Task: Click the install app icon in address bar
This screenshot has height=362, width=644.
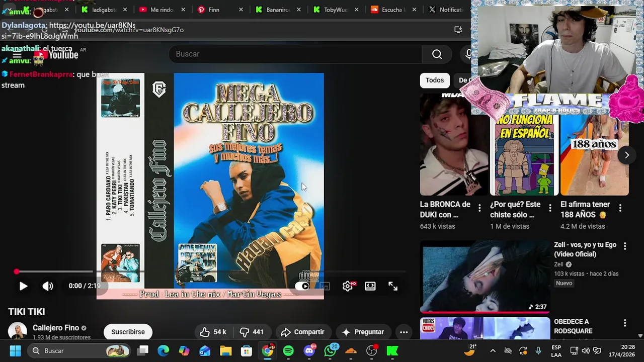Action: [x=458, y=30]
